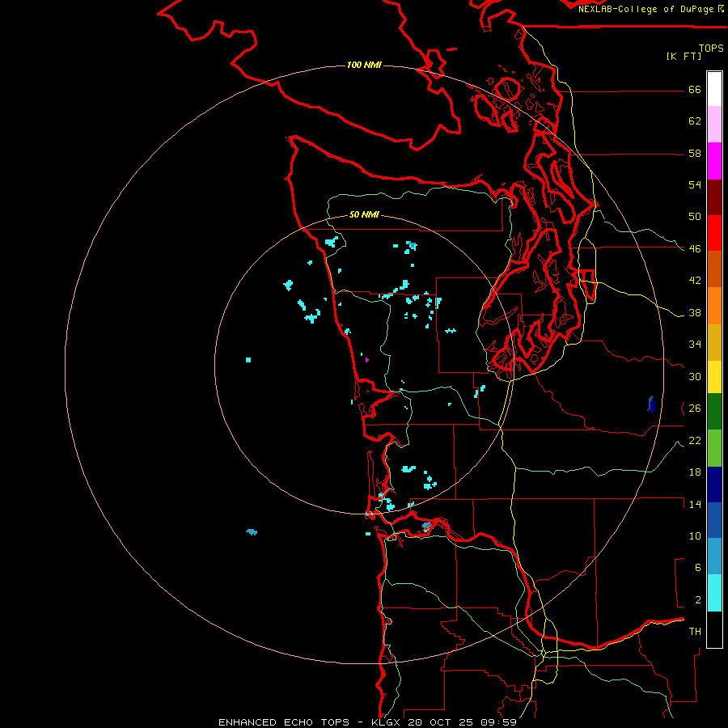Viewport: 728px width, 728px height.
Task: Click the 58 legend value
Action: tap(695, 153)
